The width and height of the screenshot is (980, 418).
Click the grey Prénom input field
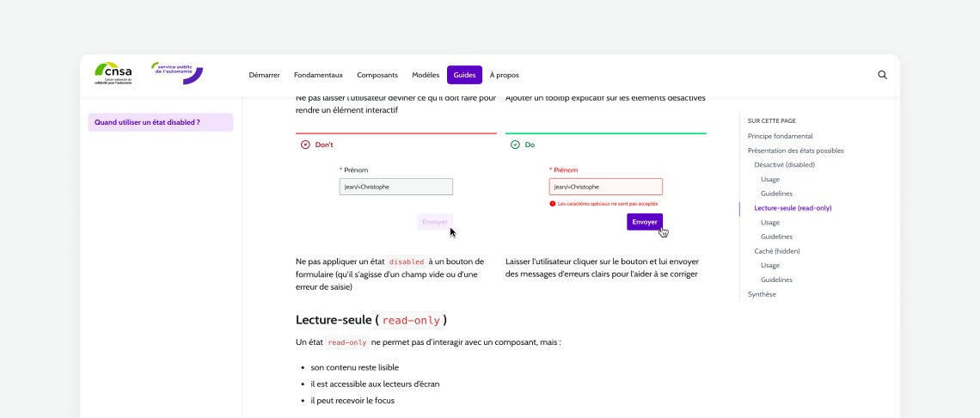tap(396, 187)
